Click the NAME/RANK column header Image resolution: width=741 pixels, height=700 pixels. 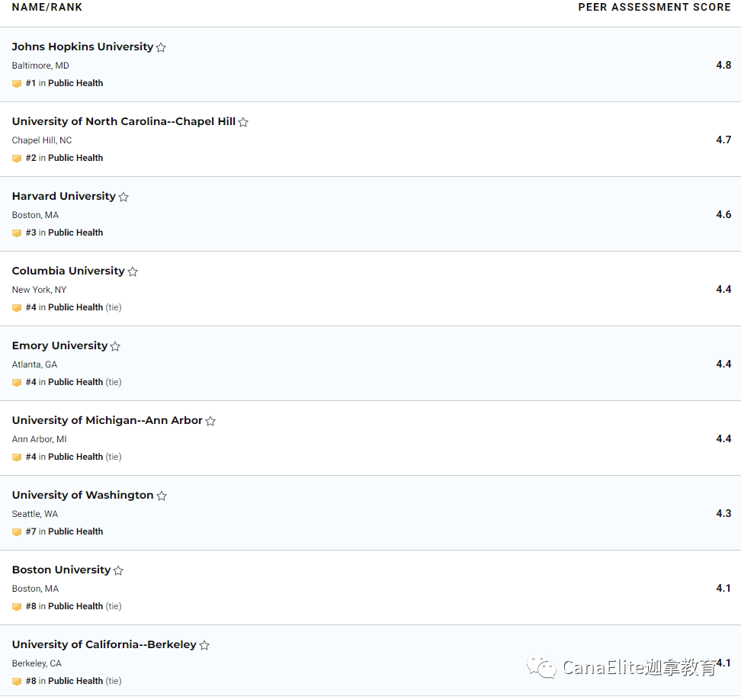point(47,7)
